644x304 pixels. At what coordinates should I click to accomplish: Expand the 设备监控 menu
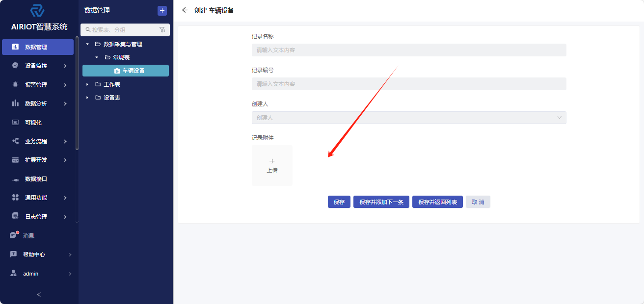[39, 66]
